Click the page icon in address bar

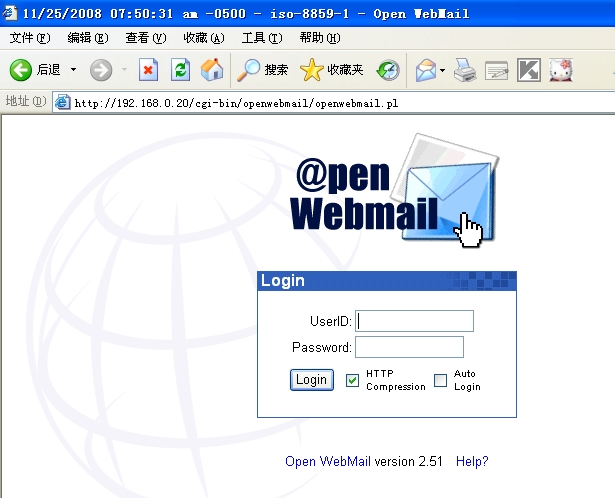[x=62, y=103]
